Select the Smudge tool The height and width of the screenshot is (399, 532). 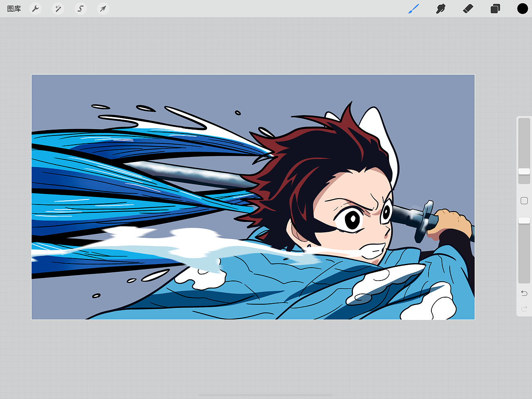tap(441, 9)
